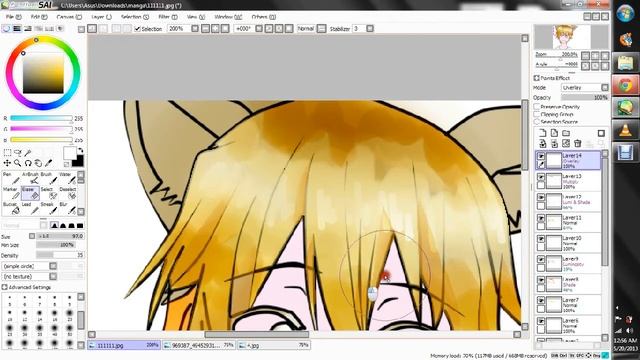Image resolution: width=640 pixels, height=360 pixels.
Task: Enable Clipping Group checkbox
Action: click(537, 114)
